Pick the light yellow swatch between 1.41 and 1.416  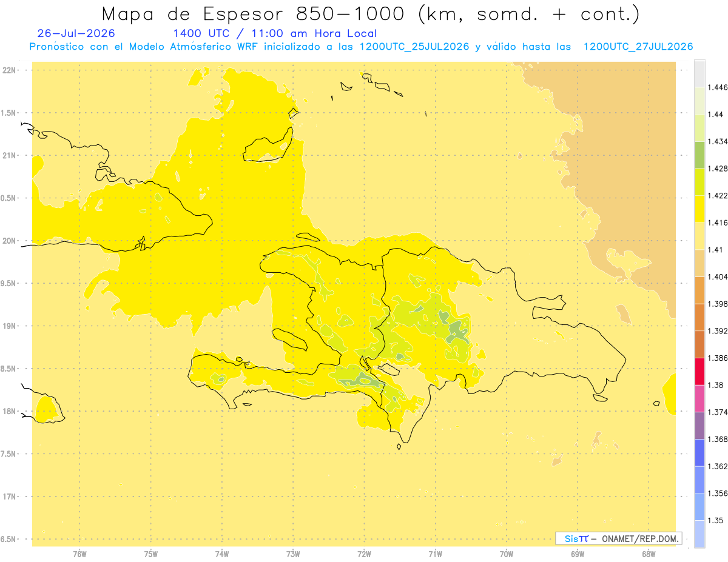(x=699, y=236)
